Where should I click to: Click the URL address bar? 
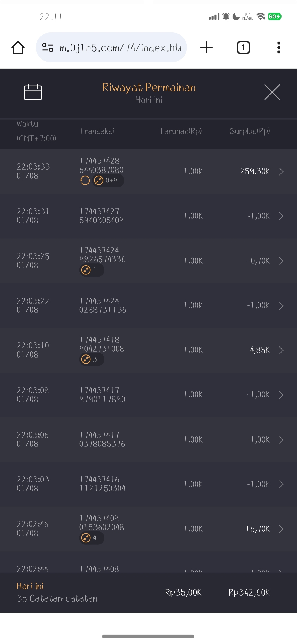[120, 48]
